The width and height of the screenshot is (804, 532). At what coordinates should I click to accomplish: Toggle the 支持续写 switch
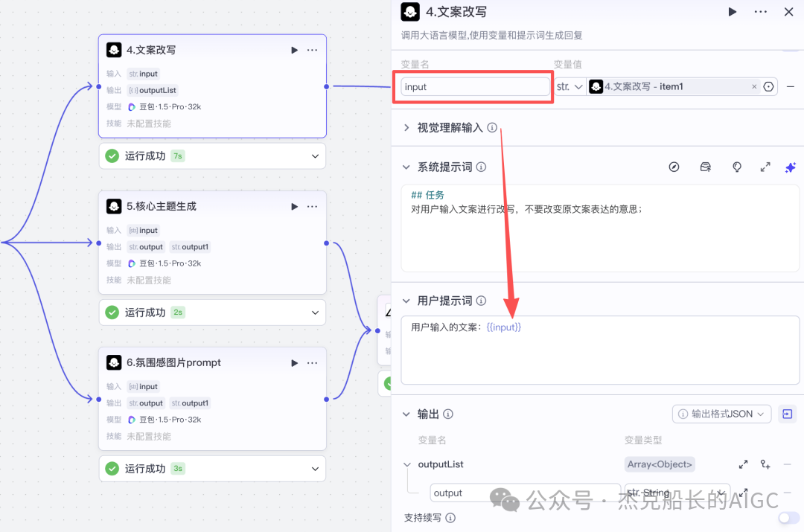coord(788,518)
